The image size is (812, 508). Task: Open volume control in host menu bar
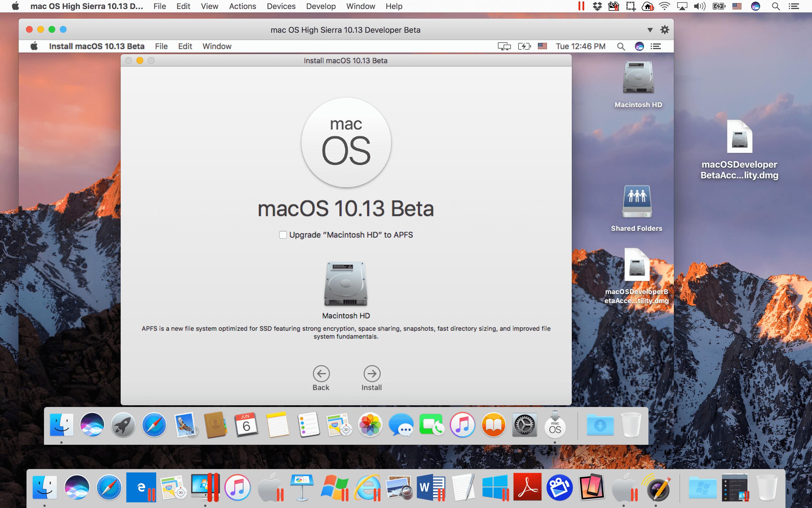click(700, 6)
